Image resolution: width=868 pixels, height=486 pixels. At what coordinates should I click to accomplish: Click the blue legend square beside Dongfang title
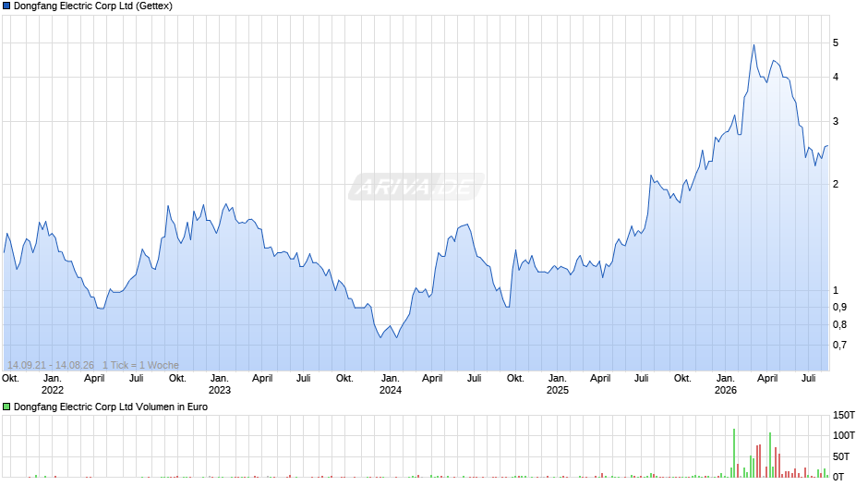(6, 6)
